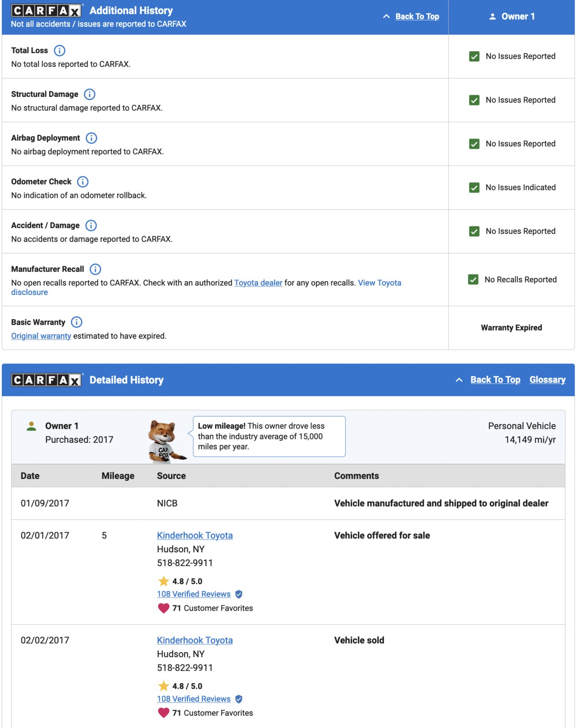
Task: Click 'Vehicle offered for sale' comment
Action: [382, 535]
